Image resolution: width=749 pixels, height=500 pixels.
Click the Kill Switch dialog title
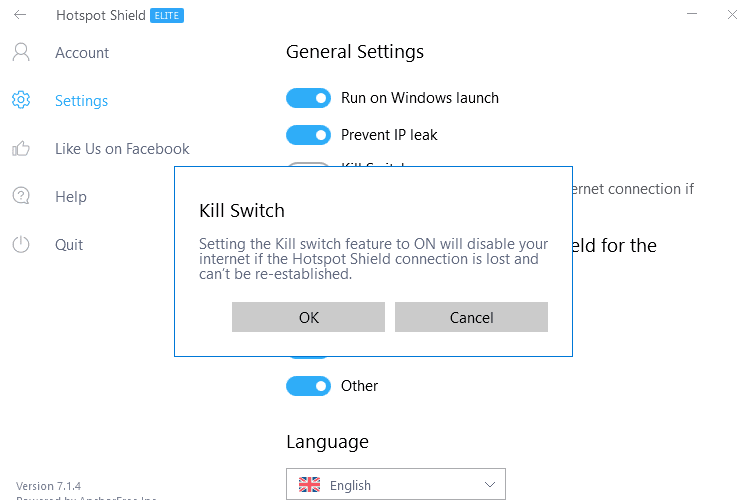(x=242, y=211)
